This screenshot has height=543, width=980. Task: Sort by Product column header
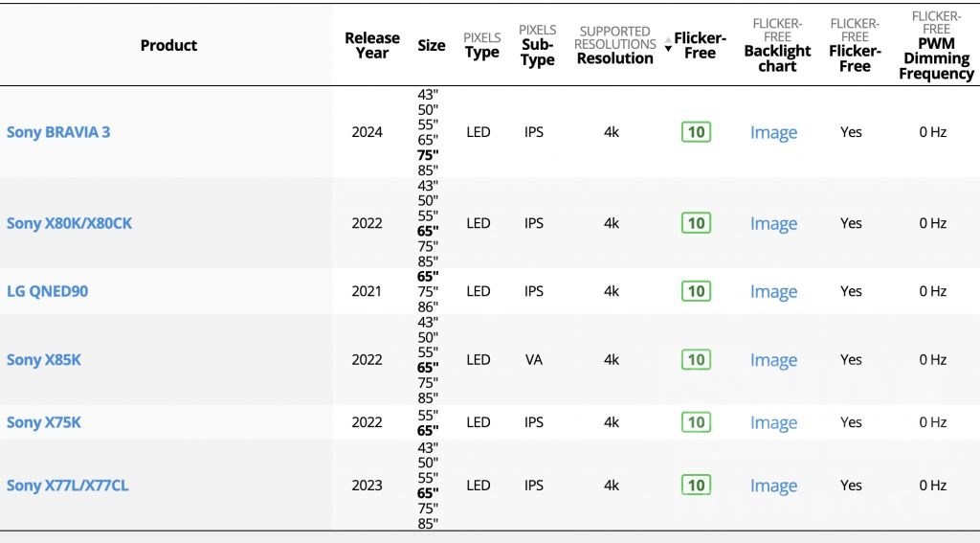(x=168, y=45)
